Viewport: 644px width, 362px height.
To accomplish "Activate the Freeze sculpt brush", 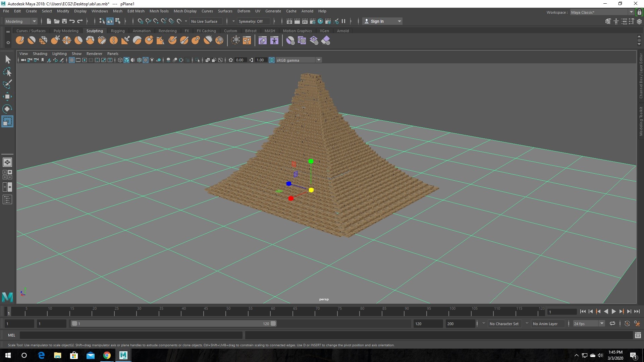I will pos(220,40).
